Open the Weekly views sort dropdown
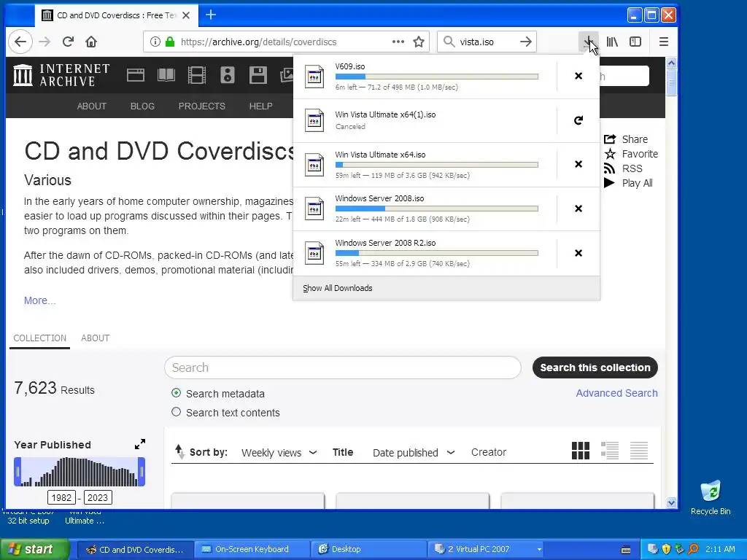Screen dimensions: 747x560 coord(279,453)
